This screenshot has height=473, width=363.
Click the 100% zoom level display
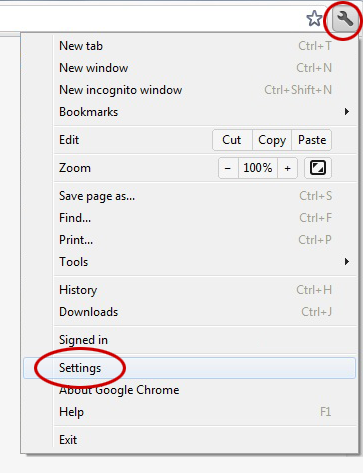[258, 168]
